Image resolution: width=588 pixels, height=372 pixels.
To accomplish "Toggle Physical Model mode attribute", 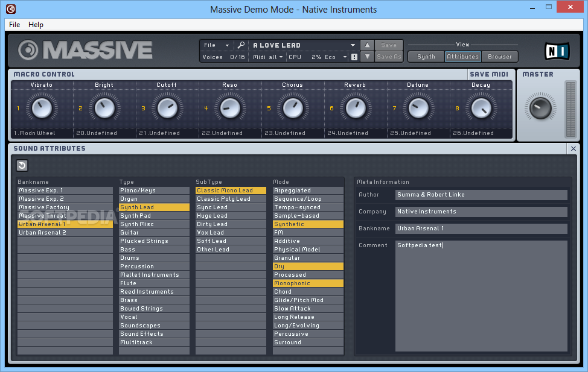I will [308, 250].
